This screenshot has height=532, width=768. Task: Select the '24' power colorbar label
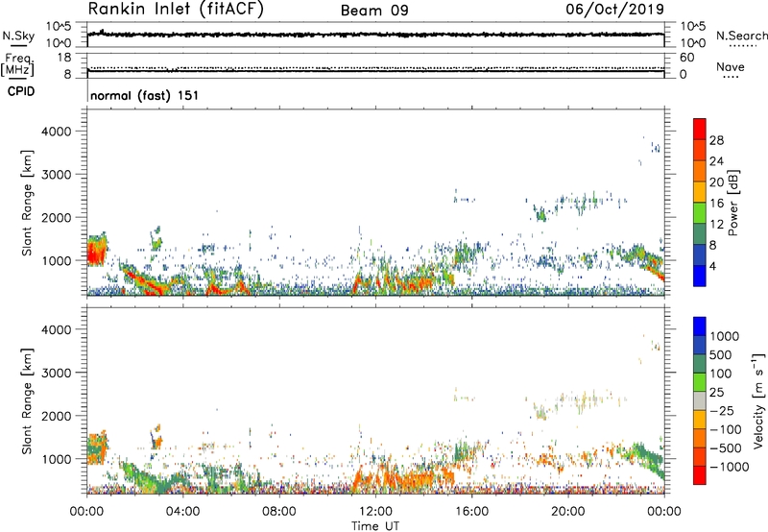[x=716, y=161]
